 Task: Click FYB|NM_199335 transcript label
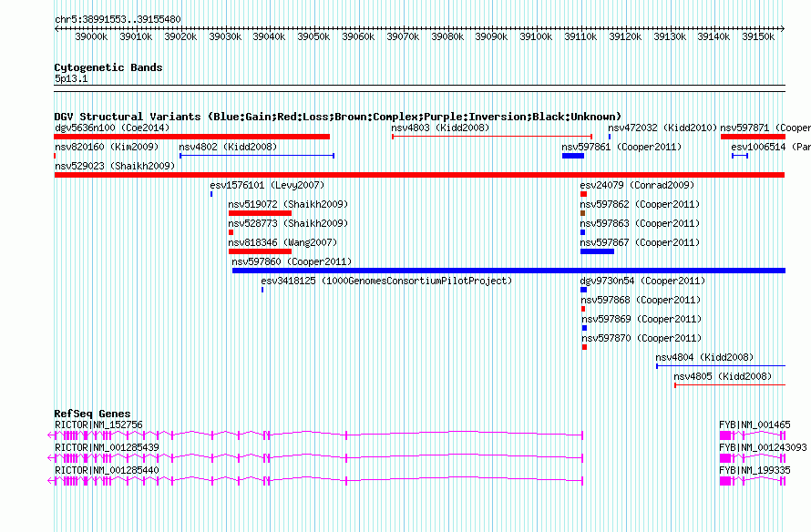[x=755, y=470]
